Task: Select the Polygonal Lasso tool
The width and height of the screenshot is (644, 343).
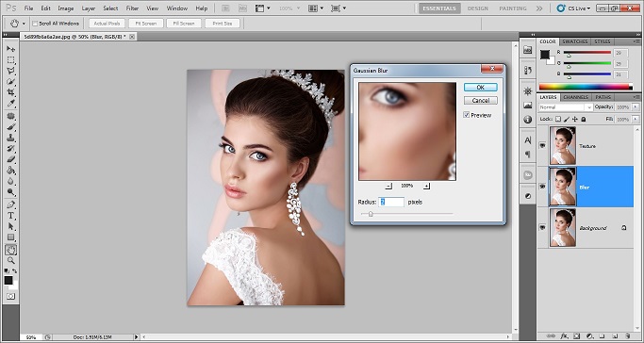Action: tap(10, 71)
